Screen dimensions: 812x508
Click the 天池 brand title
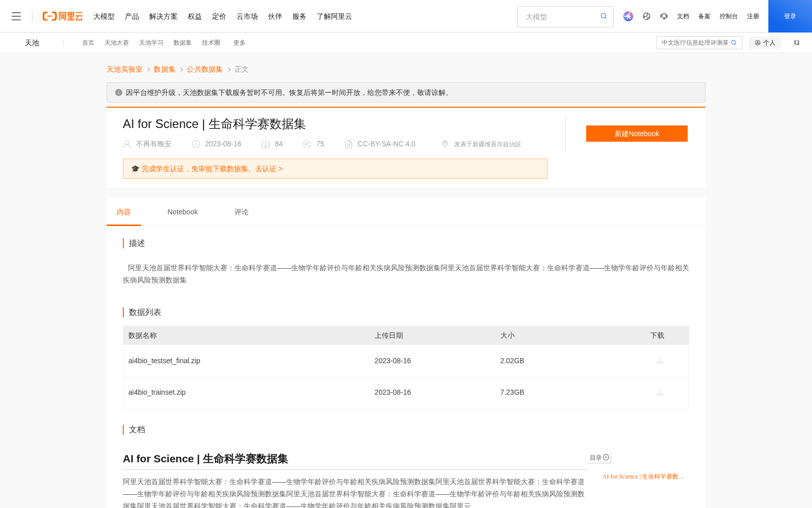(x=32, y=43)
